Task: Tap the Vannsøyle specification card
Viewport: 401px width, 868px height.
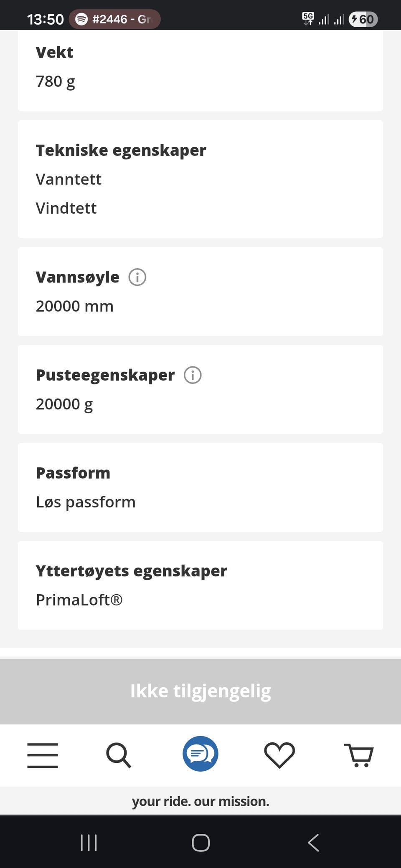Action: 200,292
